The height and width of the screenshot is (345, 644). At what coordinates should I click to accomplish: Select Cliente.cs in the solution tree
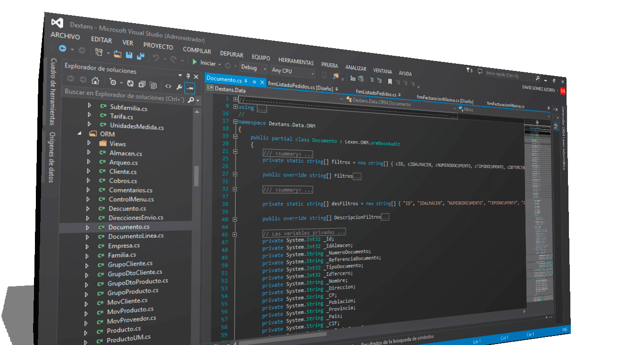pos(123,172)
